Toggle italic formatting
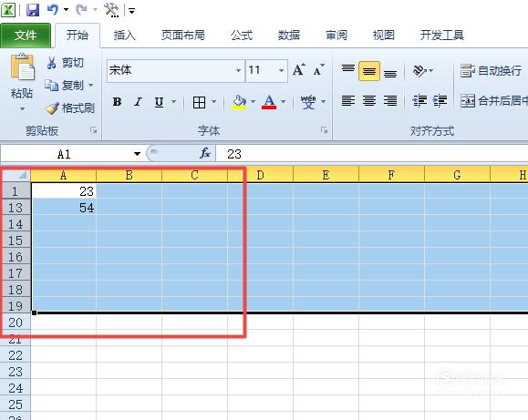528x420 pixels. coord(138,102)
